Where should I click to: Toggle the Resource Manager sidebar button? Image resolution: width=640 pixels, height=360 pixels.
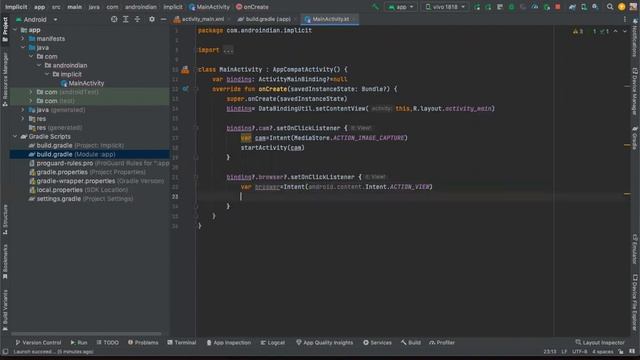(5, 79)
